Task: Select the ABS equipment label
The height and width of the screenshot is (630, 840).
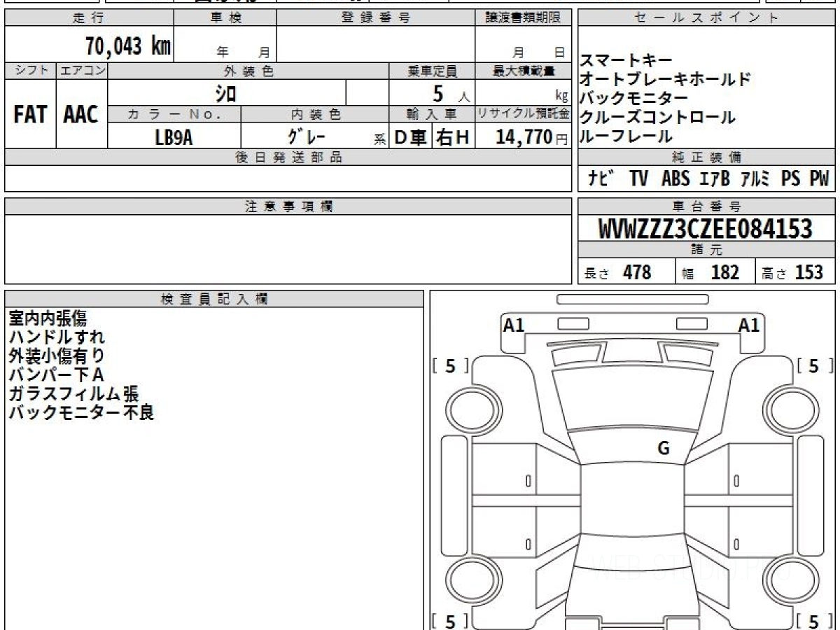Action: click(x=675, y=179)
